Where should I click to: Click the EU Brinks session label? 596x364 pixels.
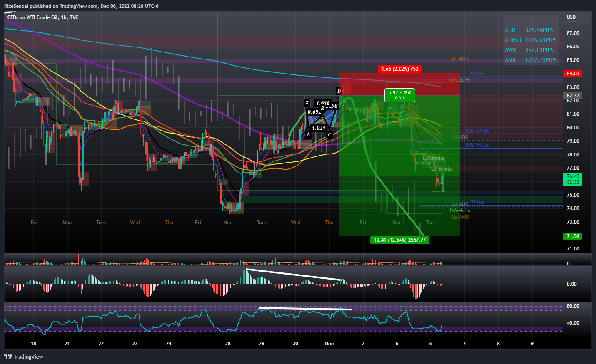(433, 158)
